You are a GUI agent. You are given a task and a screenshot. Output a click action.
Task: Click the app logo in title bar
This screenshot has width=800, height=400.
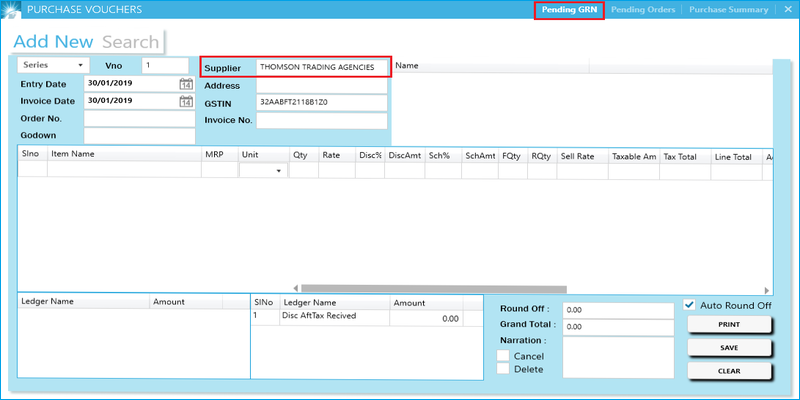[10, 10]
